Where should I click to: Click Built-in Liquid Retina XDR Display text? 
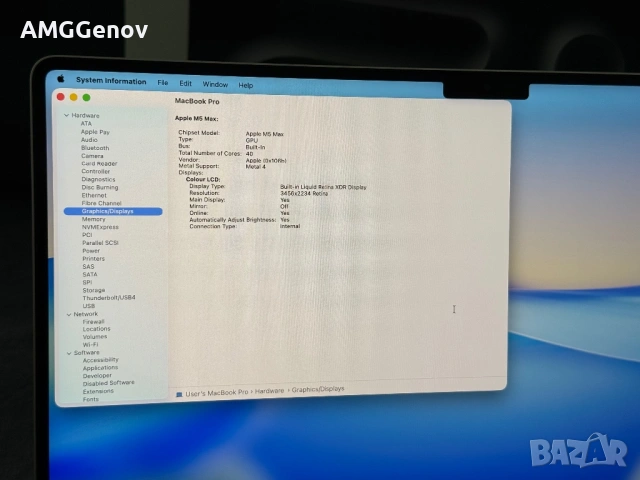323,187
